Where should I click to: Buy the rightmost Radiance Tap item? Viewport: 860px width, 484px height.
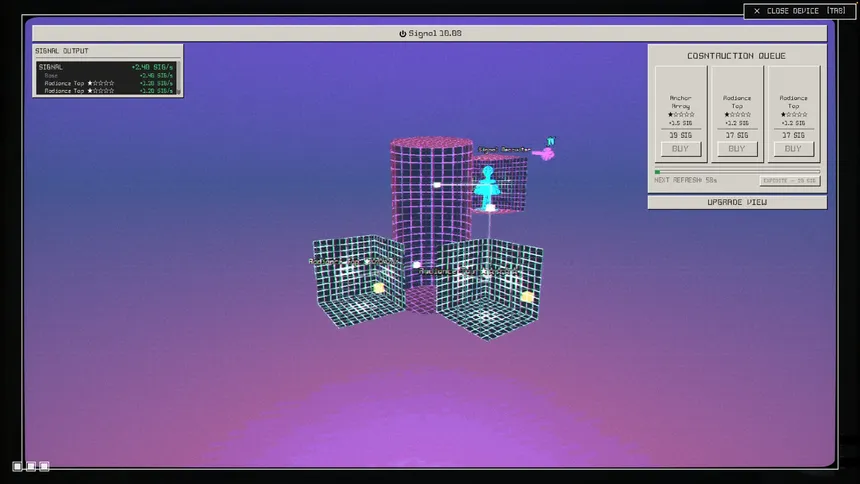coord(793,149)
